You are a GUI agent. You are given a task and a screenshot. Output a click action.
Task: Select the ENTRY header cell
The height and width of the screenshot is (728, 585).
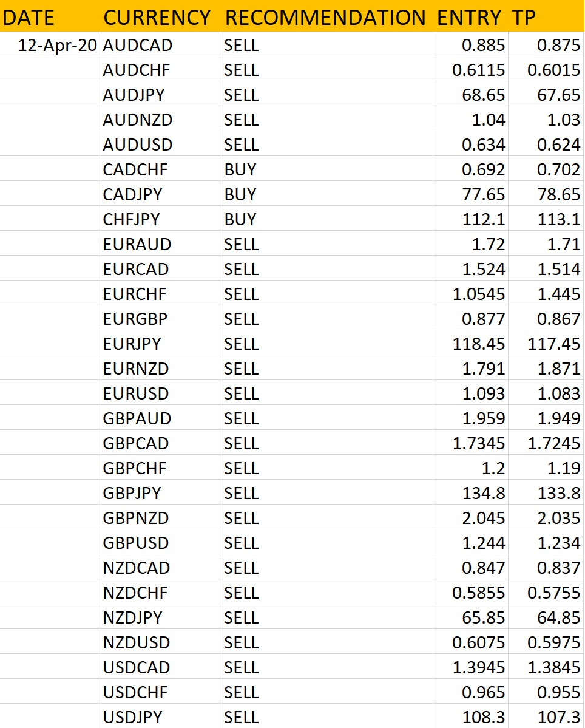pos(470,17)
